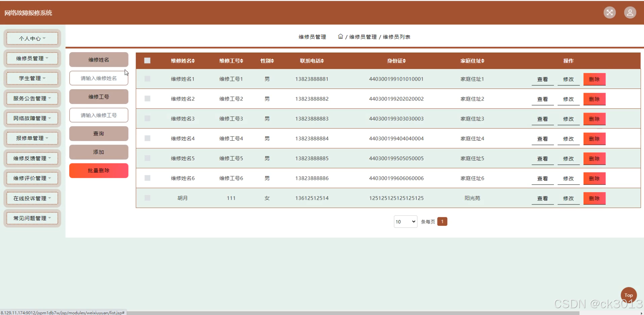
Task: Check the checkbox for 维修姓名1 row
Action: click(x=147, y=79)
